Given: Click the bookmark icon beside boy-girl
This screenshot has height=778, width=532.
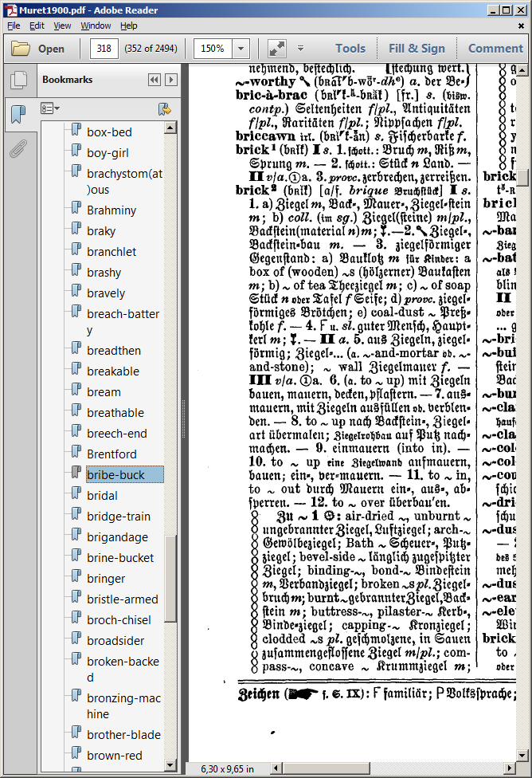Looking at the screenshot, I should [x=76, y=151].
